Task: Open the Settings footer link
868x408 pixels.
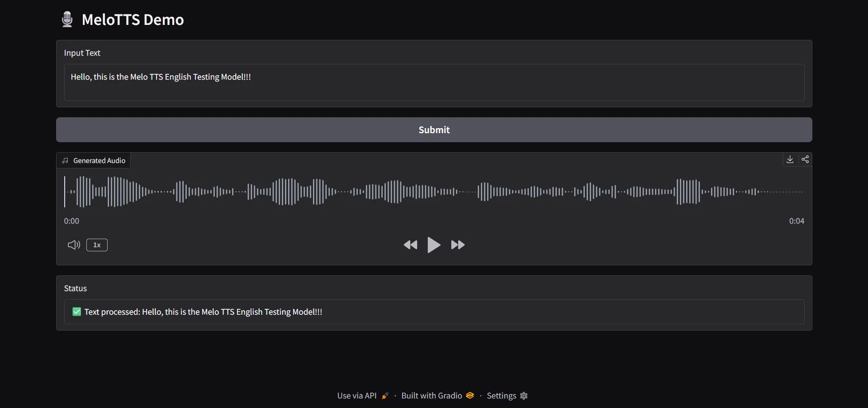Action: point(507,396)
